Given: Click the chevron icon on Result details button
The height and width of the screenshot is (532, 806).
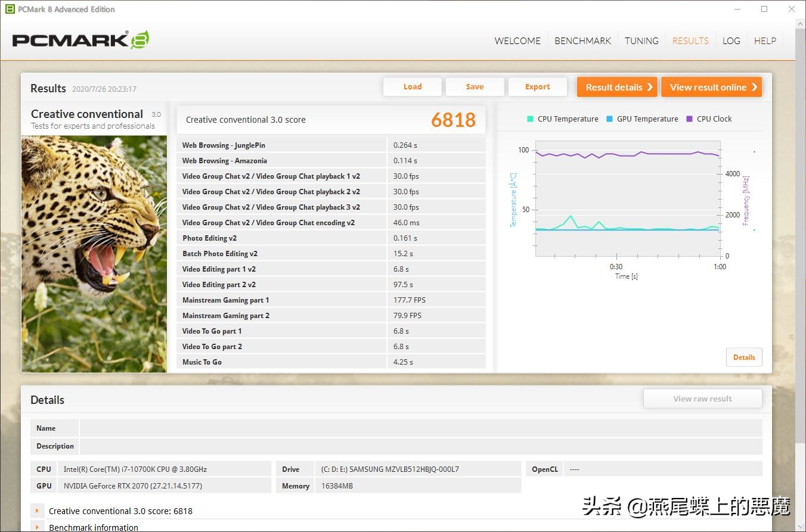Looking at the screenshot, I should 649,86.
